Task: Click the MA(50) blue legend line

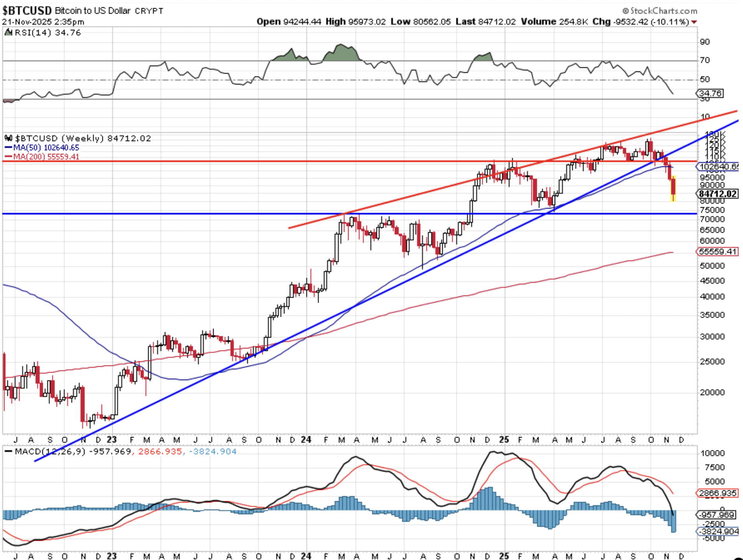Action: [x=8, y=148]
